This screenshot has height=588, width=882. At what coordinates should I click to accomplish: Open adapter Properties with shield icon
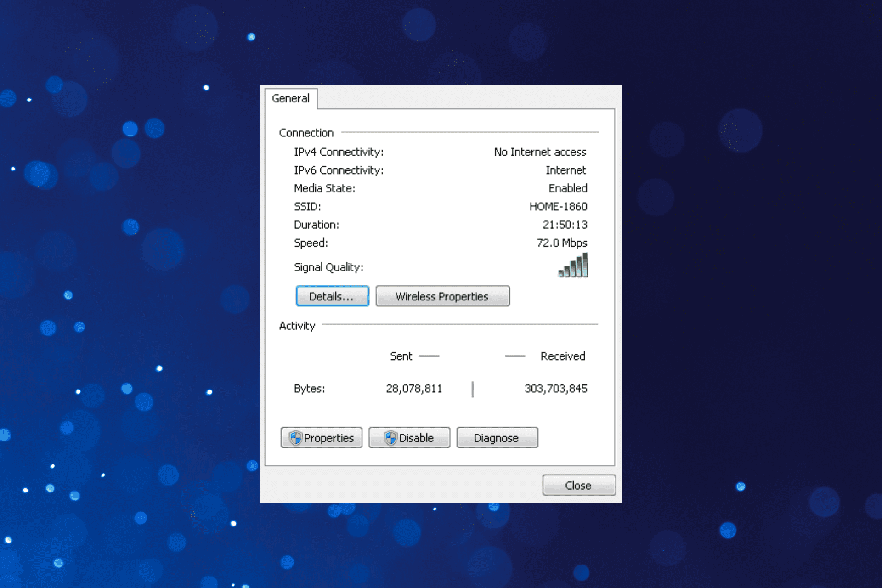tap(321, 438)
